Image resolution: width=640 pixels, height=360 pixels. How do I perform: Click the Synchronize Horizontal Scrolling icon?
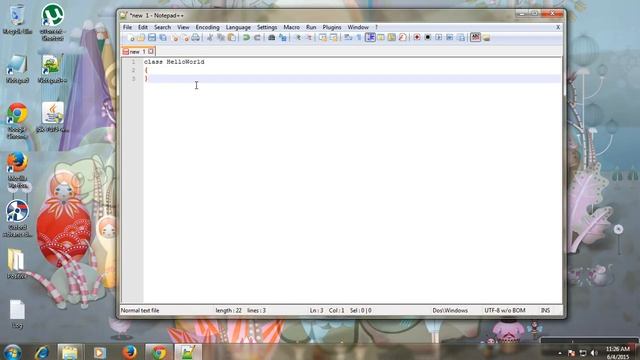tap(334, 38)
